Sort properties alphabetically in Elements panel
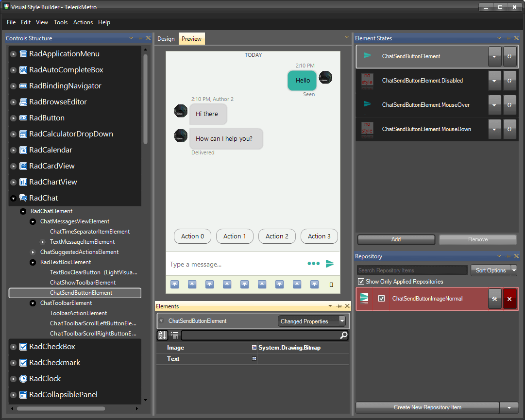Viewport: 525px width, 420px height. pos(162,335)
